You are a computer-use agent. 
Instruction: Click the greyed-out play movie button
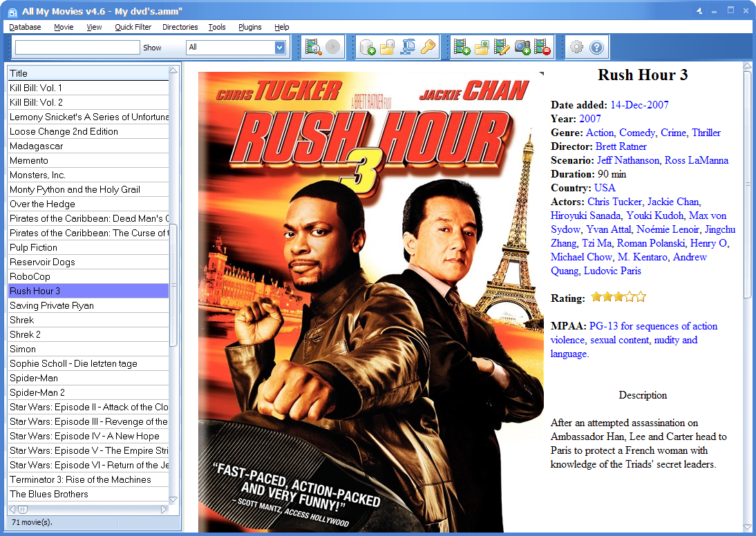[332, 47]
